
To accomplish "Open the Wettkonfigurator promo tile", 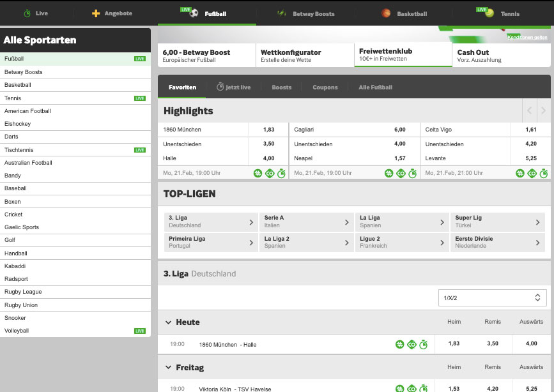I will click(x=305, y=56).
